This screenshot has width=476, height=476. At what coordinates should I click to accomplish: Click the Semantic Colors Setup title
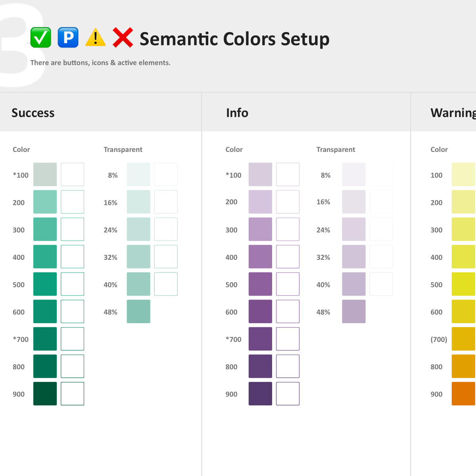tap(234, 39)
